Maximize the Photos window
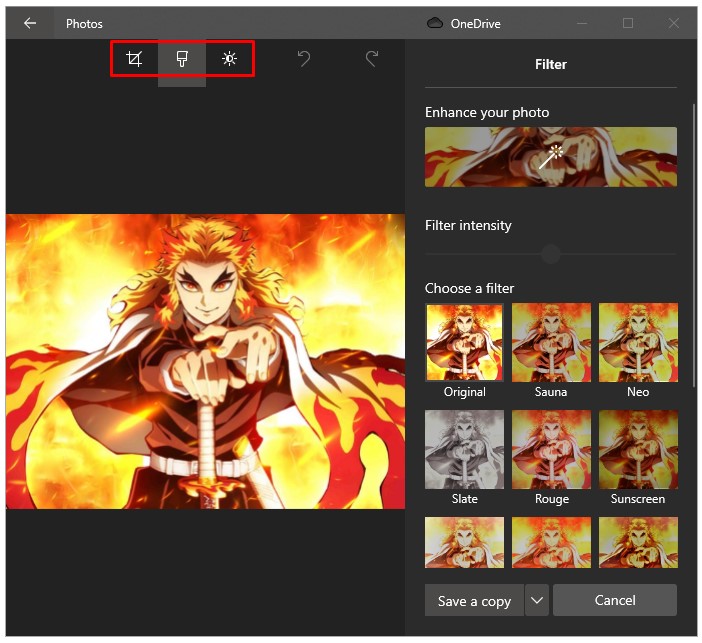The image size is (702, 643). point(628,23)
